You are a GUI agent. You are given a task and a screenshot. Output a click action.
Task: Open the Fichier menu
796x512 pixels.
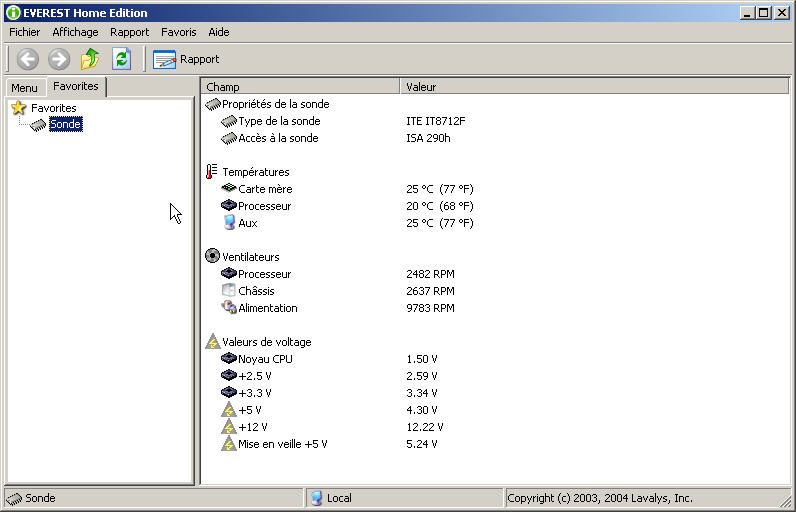24,32
